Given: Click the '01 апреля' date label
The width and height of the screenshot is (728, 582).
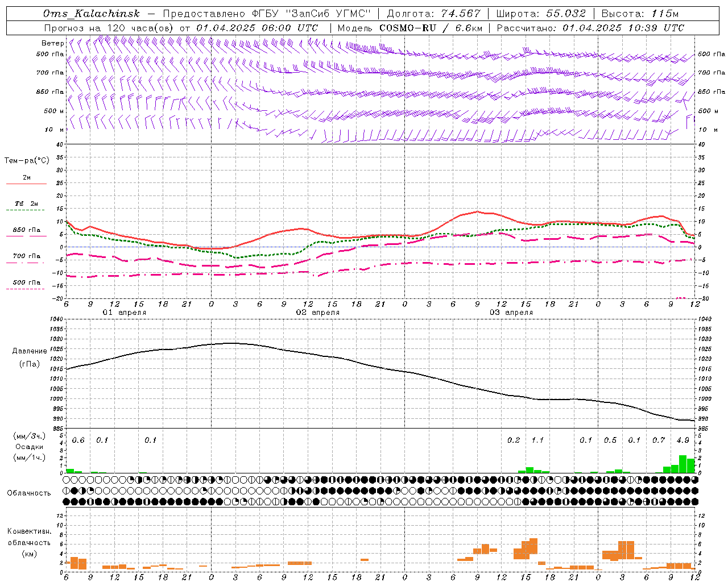Looking at the screenshot, I should (x=124, y=313).
